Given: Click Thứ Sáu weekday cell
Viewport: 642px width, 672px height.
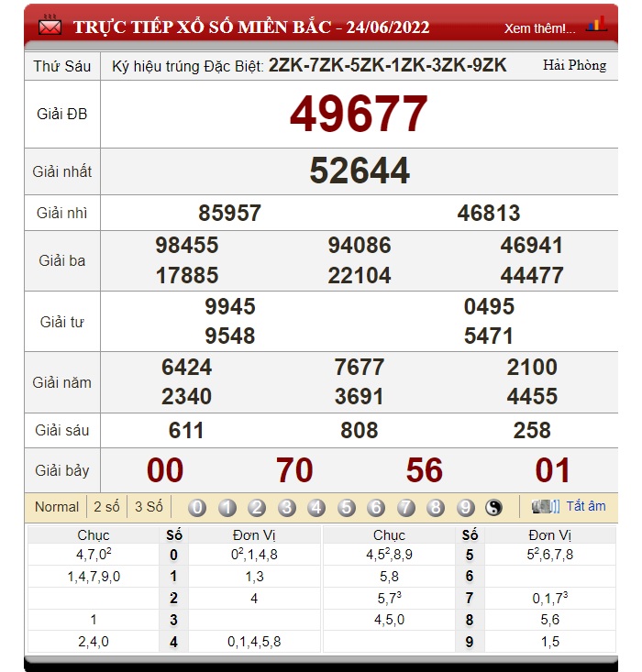Looking at the screenshot, I should click(62, 66).
